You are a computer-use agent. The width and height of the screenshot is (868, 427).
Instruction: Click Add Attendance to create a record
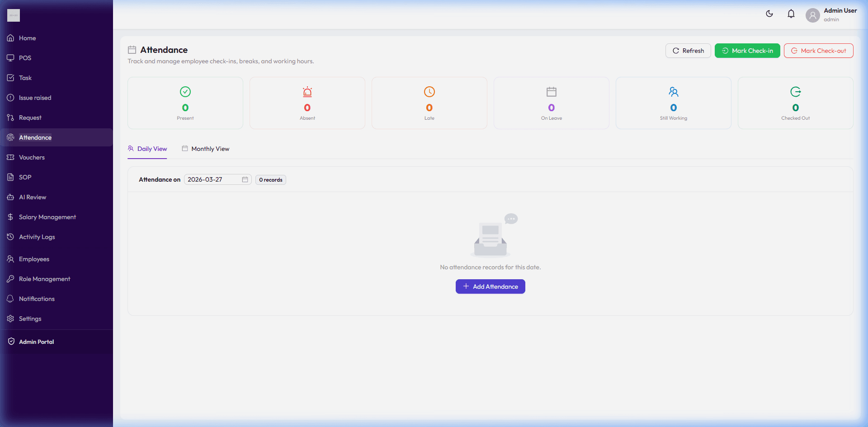coord(490,286)
